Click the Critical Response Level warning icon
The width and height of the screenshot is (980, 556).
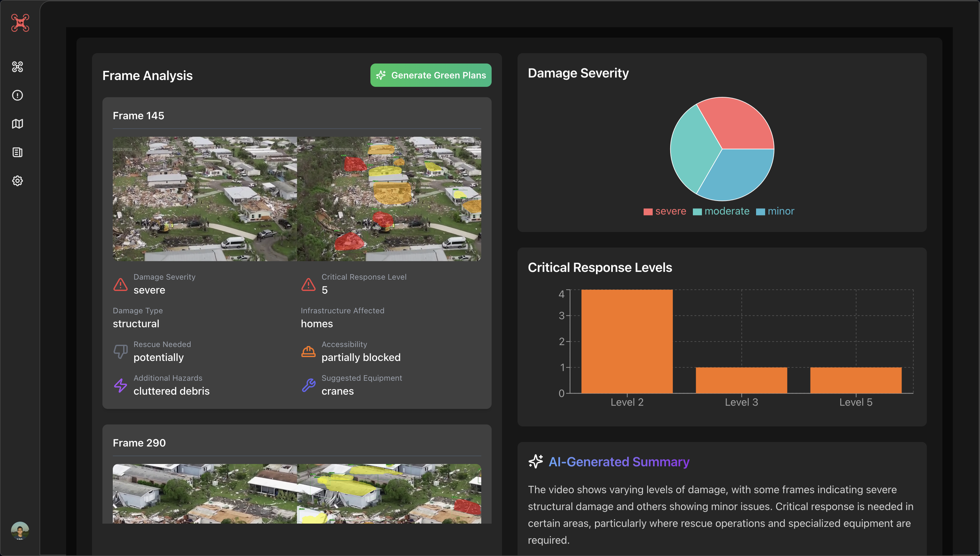point(308,284)
